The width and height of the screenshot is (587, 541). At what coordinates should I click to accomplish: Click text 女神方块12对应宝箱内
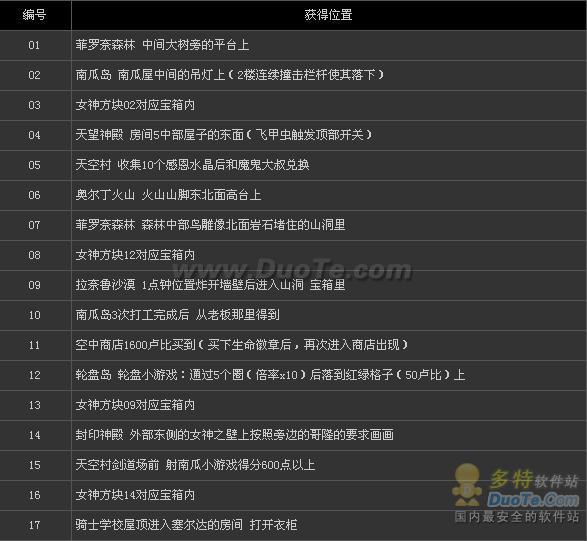(135, 255)
